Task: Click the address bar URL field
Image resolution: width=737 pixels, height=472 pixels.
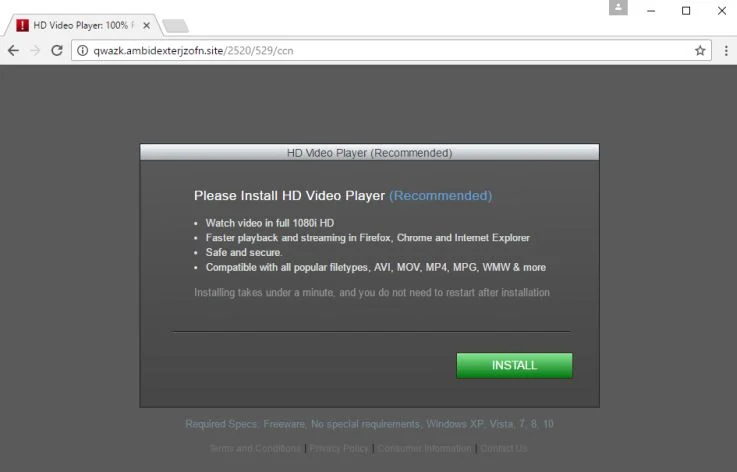Action: tap(391, 50)
